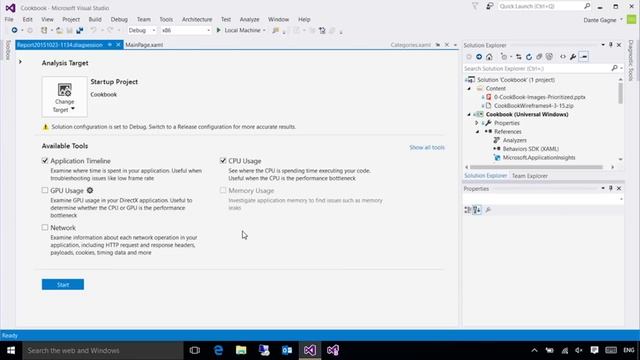The width and height of the screenshot is (640, 360).
Task: Click the View Code icon in Solution Explorer
Action: pos(563,57)
